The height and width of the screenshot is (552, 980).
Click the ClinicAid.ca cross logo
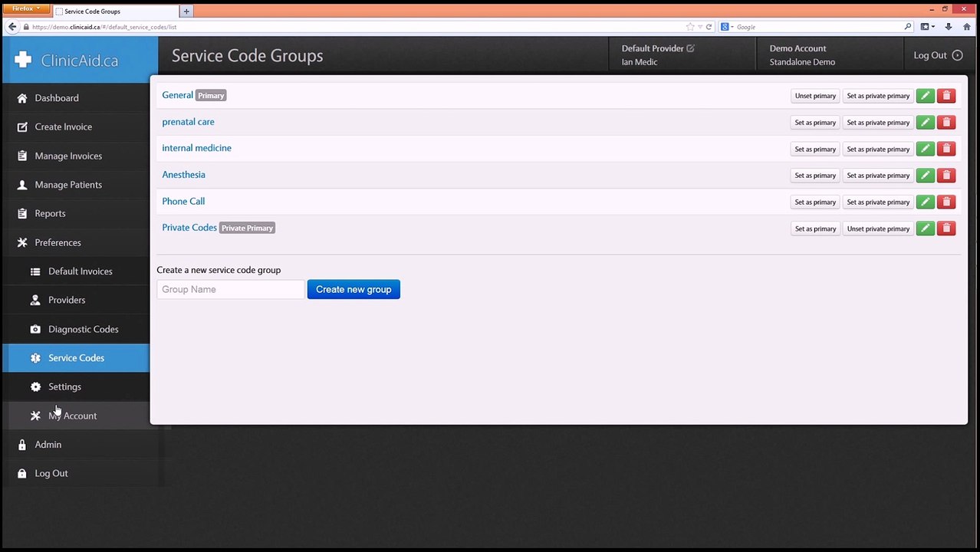click(x=23, y=60)
